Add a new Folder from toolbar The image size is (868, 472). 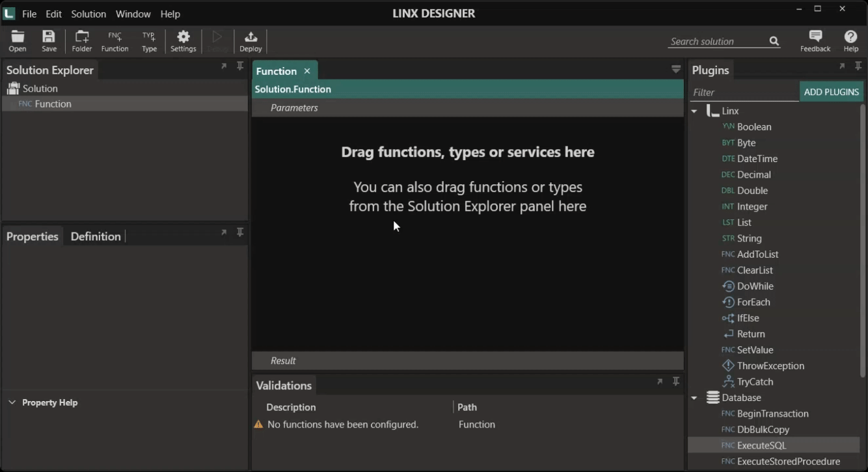(82, 40)
